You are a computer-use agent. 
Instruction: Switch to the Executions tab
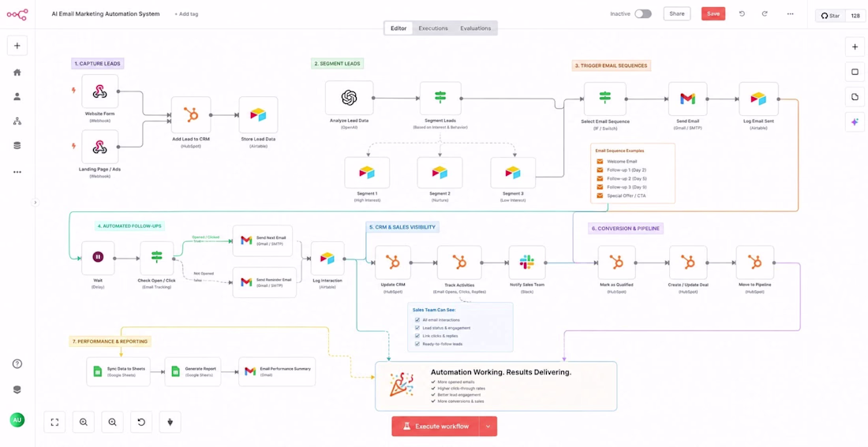click(433, 28)
